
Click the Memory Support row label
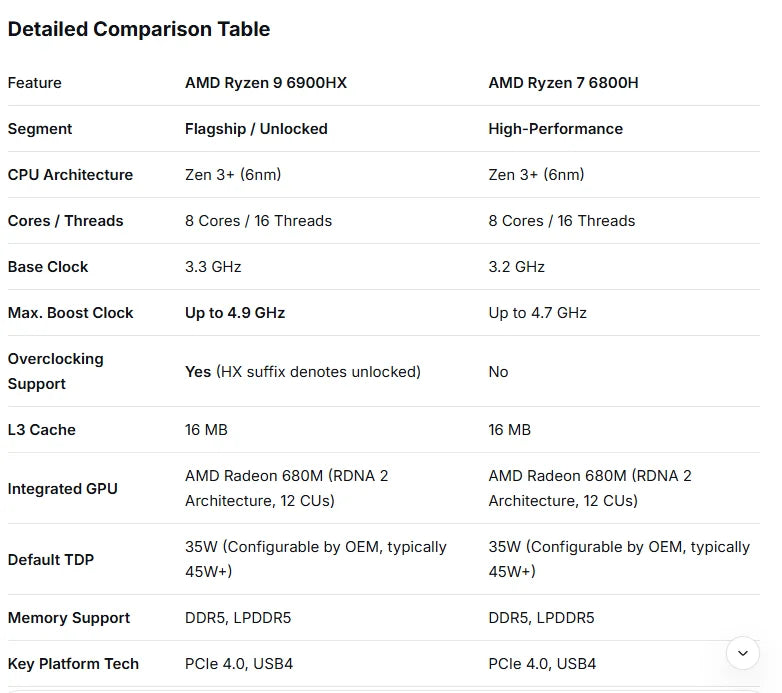tap(68, 618)
